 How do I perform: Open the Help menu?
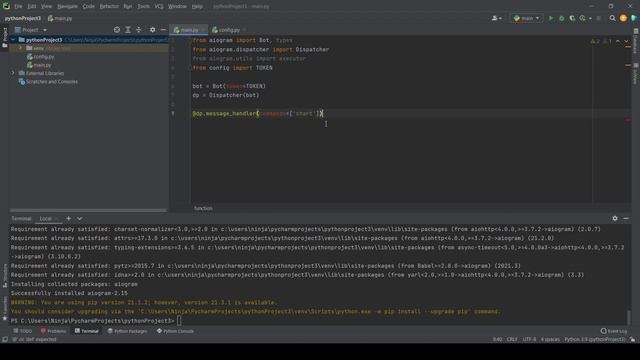point(197,7)
